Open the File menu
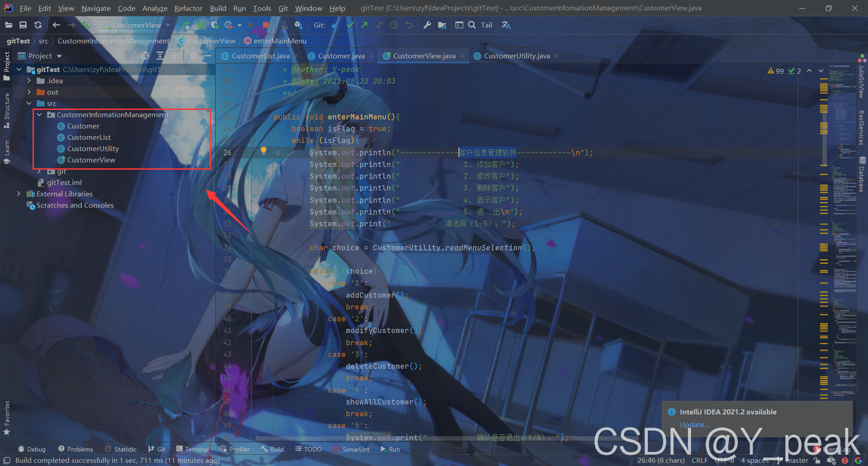This screenshot has width=868, height=466. tap(25, 8)
